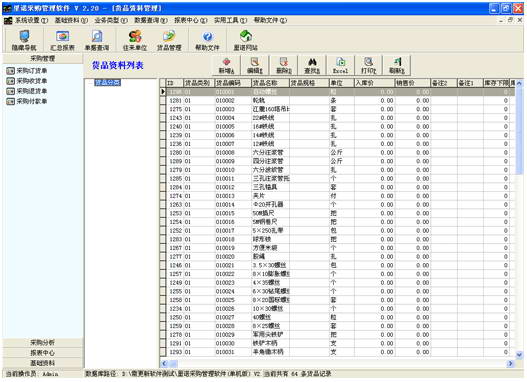
Task: Click the 入库价 column header
Action: tap(374, 83)
